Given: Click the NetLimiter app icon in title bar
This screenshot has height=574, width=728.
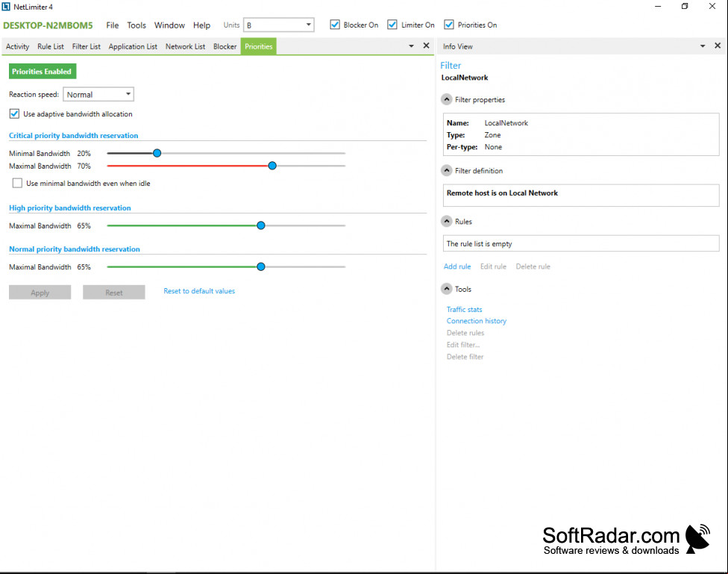Looking at the screenshot, I should click(6, 7).
